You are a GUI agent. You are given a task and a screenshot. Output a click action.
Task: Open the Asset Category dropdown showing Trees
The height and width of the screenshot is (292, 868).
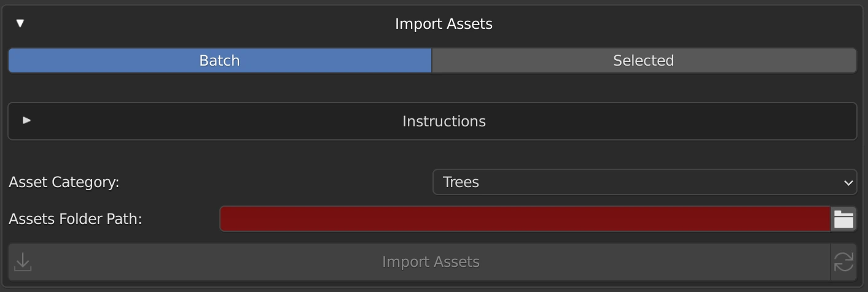[644, 182]
